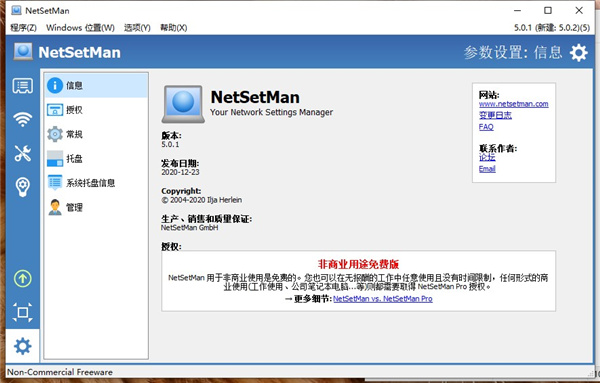Close the NetSetMan window
Screen dimensions: 600x383
(x=579, y=10)
